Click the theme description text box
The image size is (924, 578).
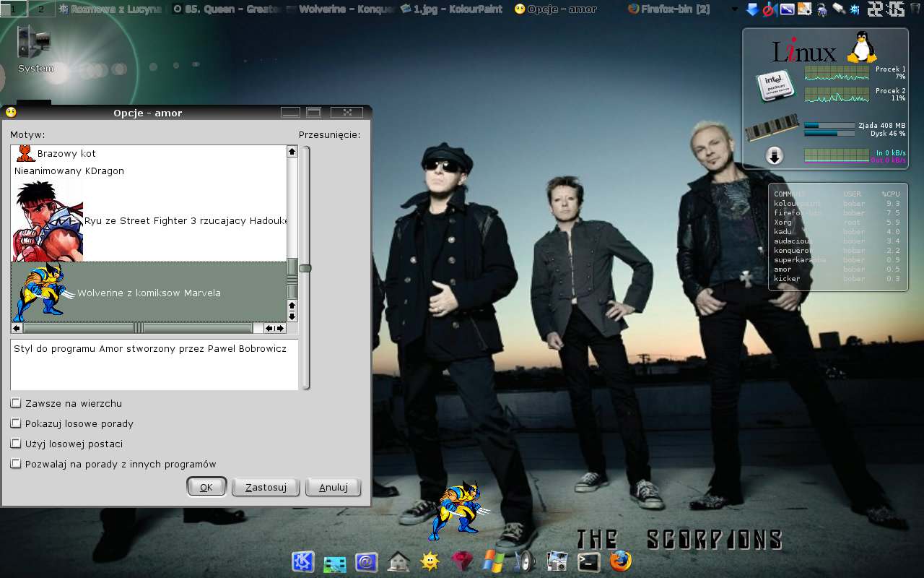pos(154,365)
